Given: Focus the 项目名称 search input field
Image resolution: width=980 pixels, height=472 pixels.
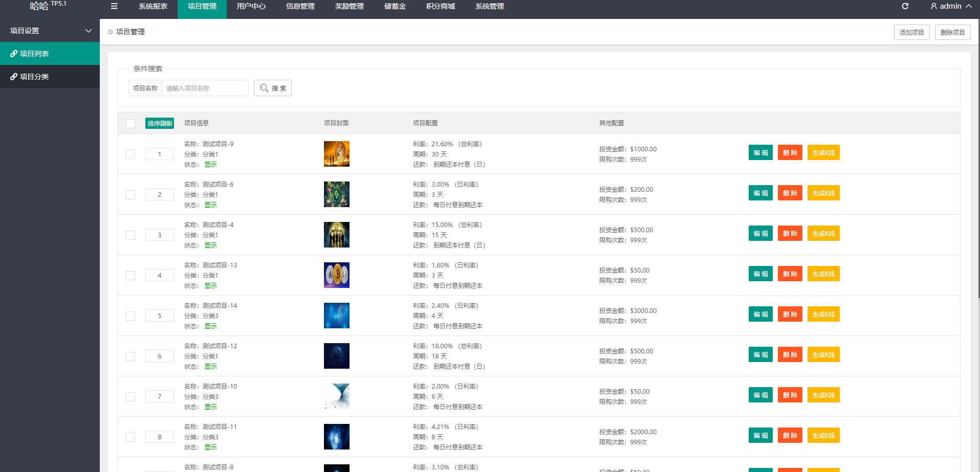Looking at the screenshot, I should (x=205, y=88).
